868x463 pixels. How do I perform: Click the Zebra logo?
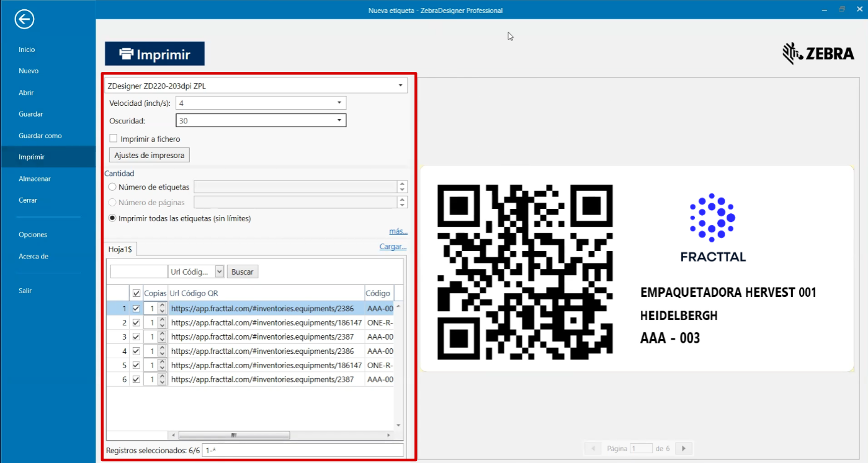pyautogui.click(x=818, y=54)
